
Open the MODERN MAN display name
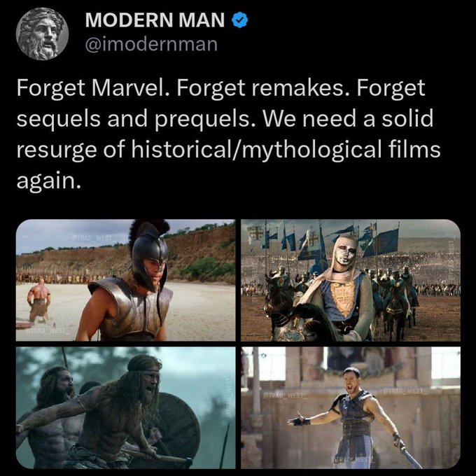(x=155, y=20)
